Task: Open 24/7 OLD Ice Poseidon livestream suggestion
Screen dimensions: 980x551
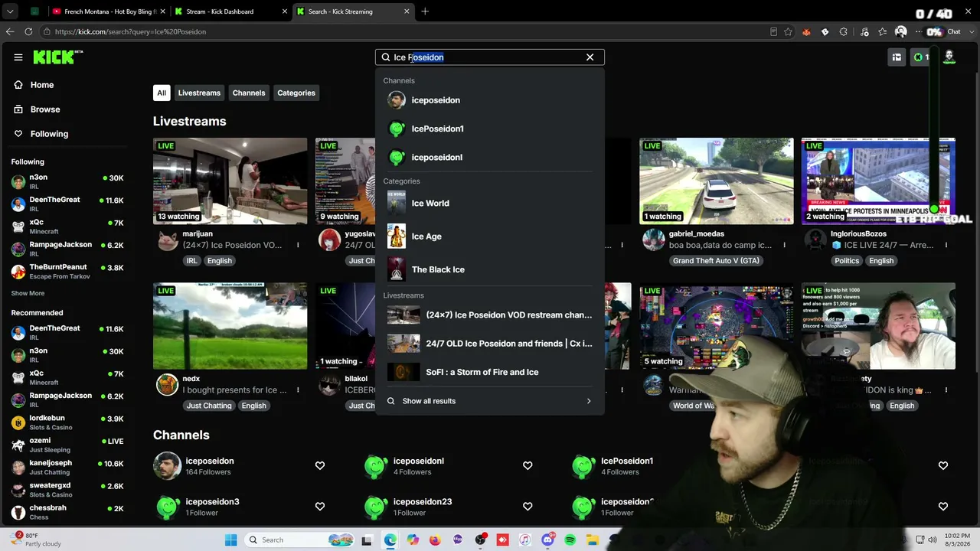Action: [x=490, y=344]
